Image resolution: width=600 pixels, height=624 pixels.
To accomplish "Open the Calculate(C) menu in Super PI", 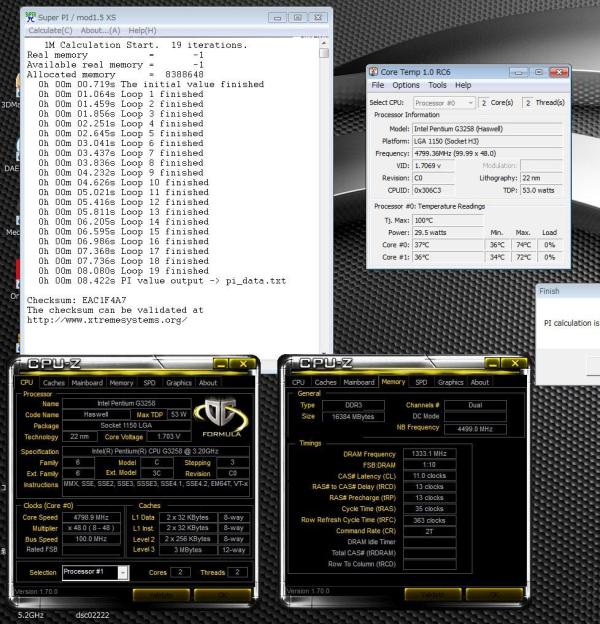I will coord(50,31).
